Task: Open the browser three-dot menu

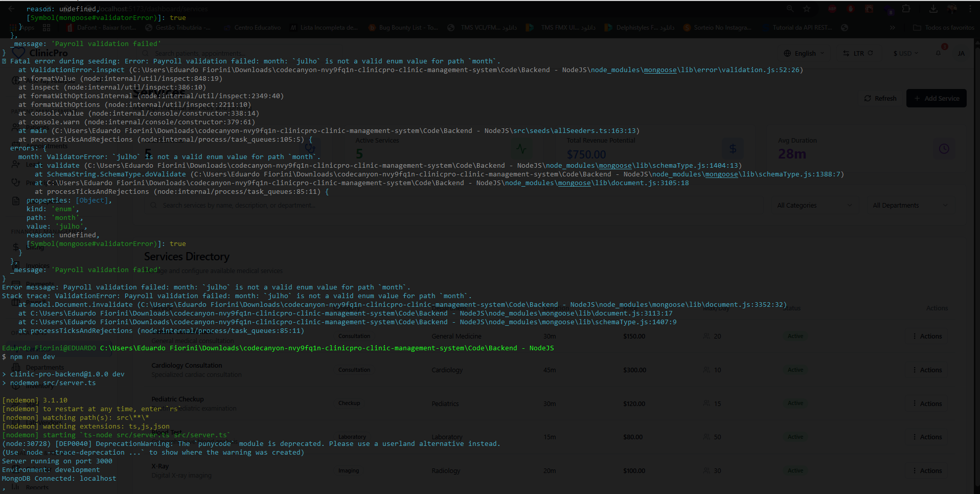Action: [970, 9]
